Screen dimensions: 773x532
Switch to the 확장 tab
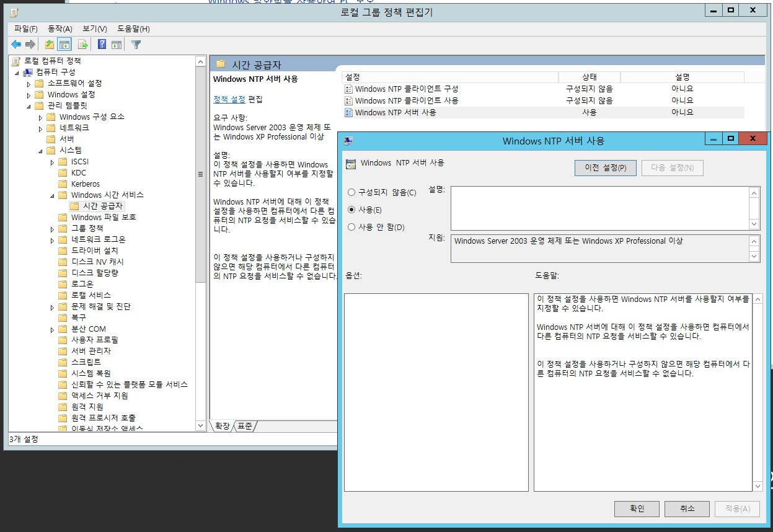[x=221, y=426]
